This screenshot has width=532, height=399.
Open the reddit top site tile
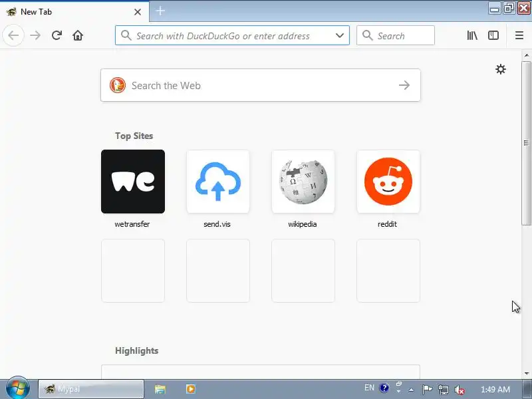tap(388, 182)
